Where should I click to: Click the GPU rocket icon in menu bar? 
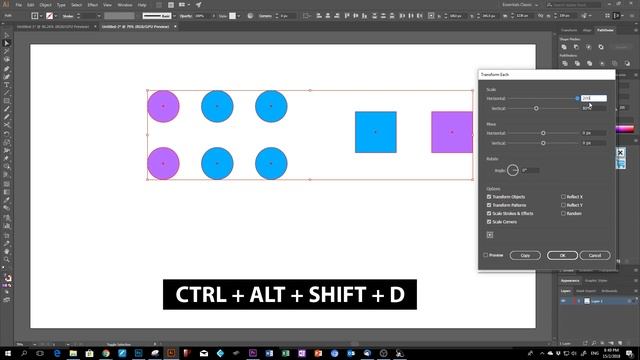click(198, 5)
